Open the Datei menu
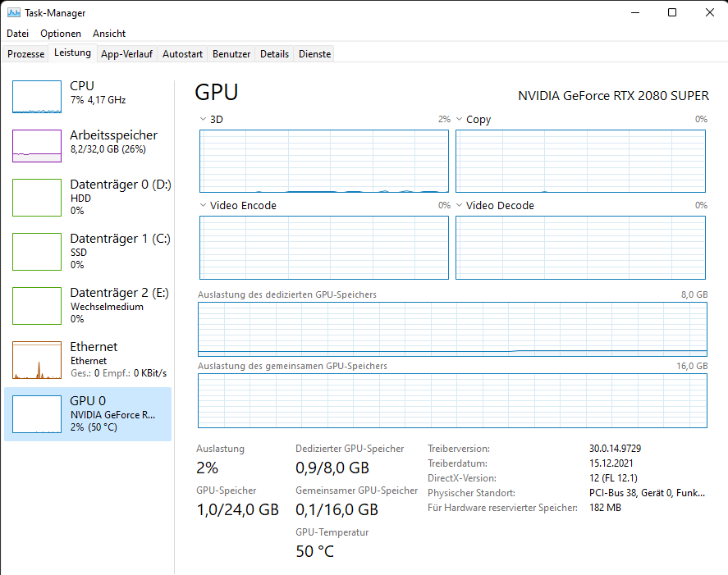The width and height of the screenshot is (728, 575). point(17,34)
